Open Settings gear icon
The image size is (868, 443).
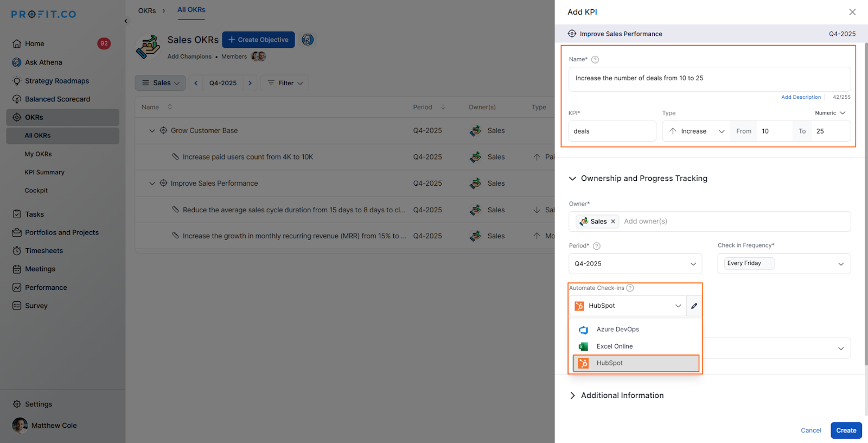tap(17, 404)
